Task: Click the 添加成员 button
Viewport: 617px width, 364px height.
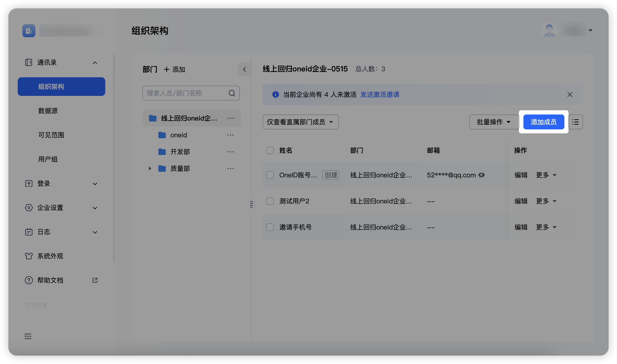Action: [544, 122]
